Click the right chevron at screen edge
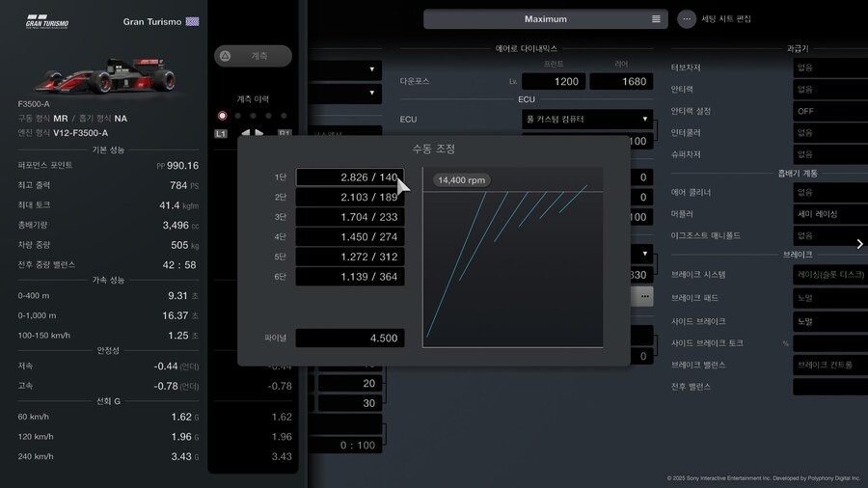Viewport: 868px width, 488px height. [859, 244]
